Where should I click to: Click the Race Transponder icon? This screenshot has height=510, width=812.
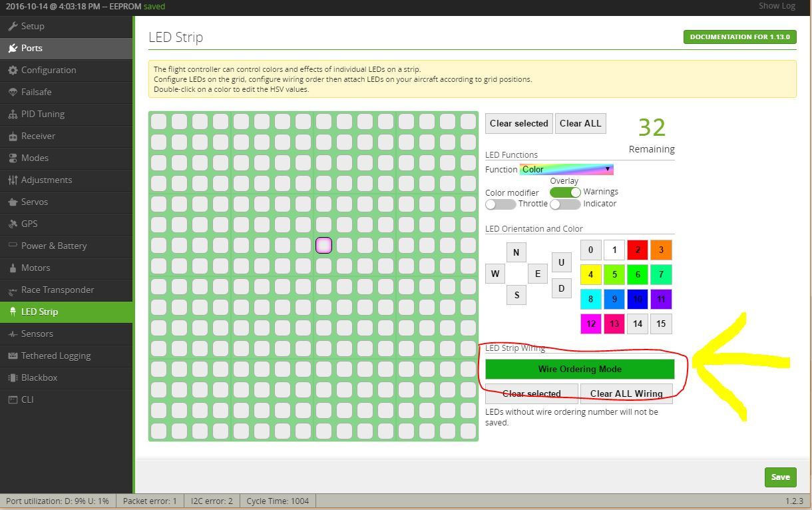point(13,290)
